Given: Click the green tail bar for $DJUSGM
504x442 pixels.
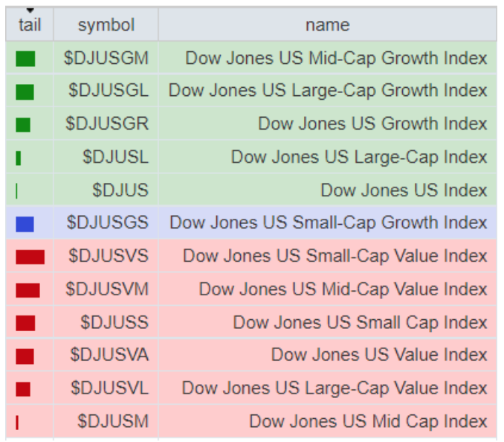Looking at the screenshot, I should click(25, 59).
